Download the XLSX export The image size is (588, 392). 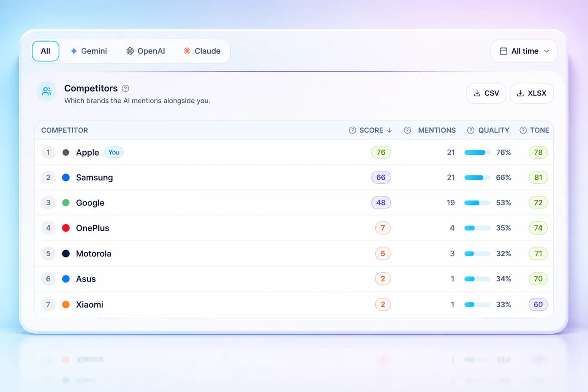532,93
